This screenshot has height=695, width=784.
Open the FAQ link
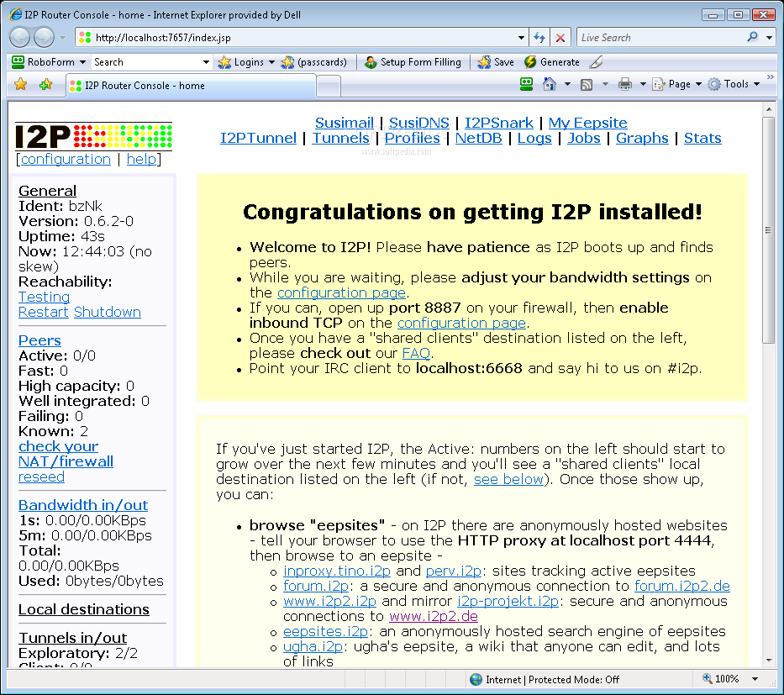tap(416, 354)
